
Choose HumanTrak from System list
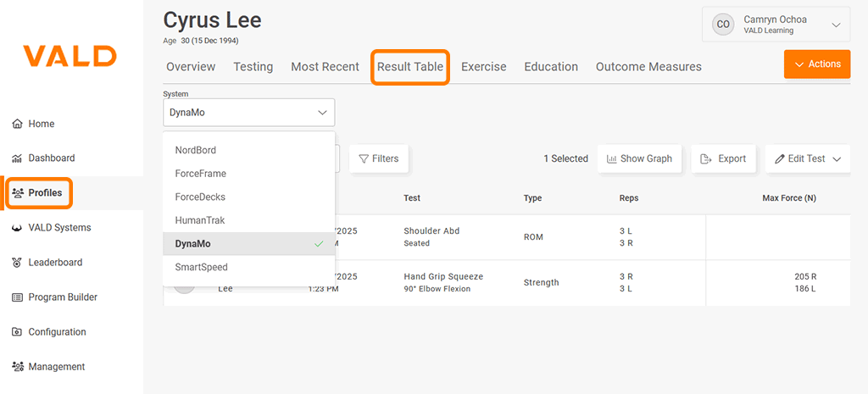249,220
